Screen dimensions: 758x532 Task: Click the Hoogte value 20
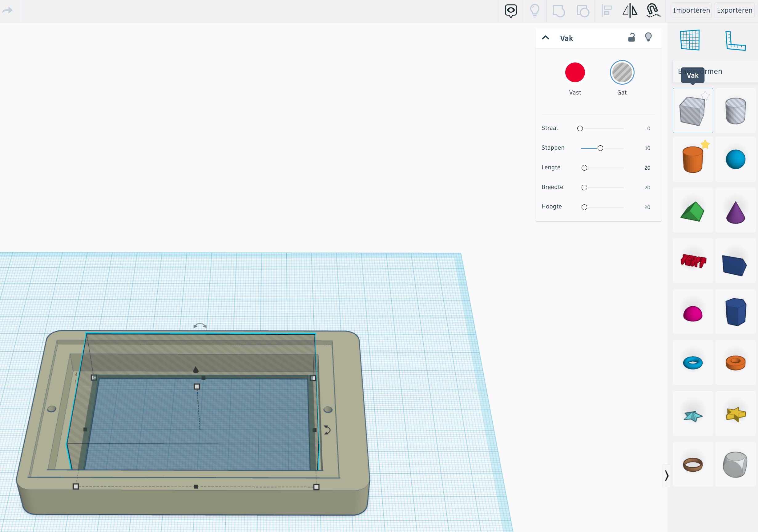point(647,208)
